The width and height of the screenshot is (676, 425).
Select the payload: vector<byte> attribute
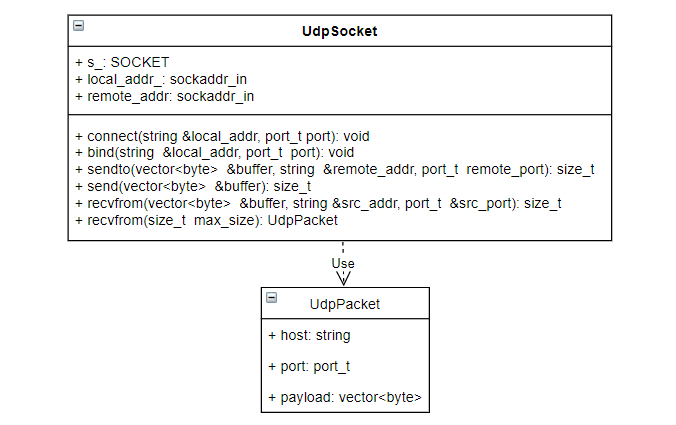[344, 398]
